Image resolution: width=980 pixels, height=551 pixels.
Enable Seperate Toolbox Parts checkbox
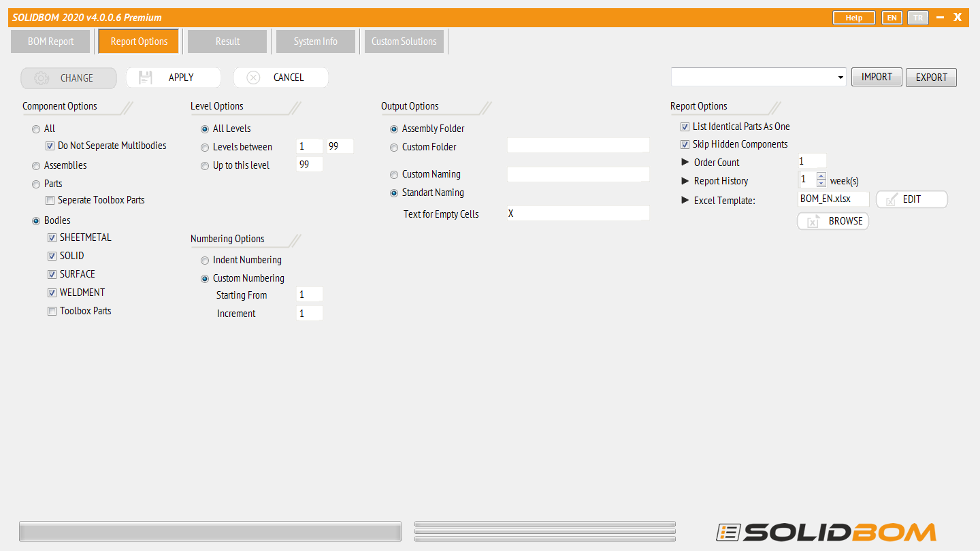[x=50, y=200]
